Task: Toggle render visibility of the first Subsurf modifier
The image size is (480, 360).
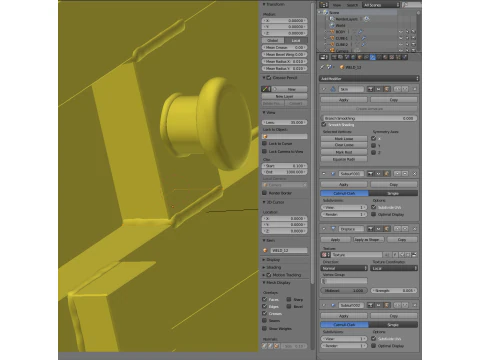Action: pyautogui.click(x=370, y=174)
